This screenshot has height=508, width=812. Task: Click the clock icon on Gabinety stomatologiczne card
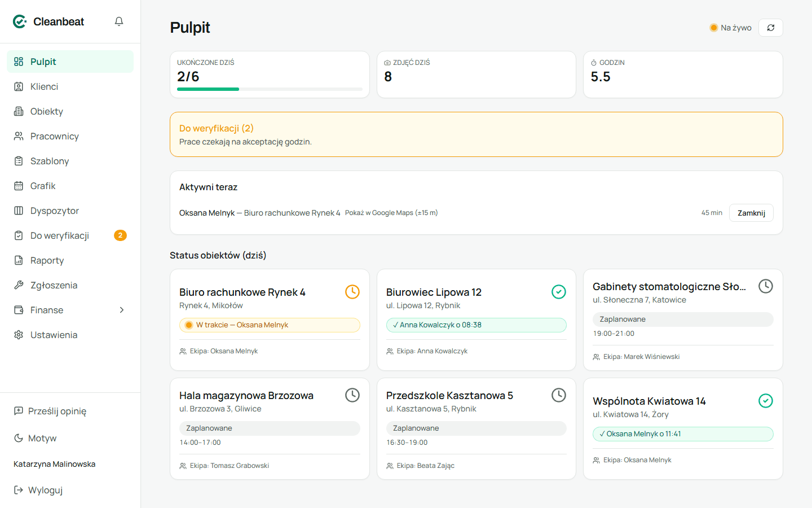(766, 286)
